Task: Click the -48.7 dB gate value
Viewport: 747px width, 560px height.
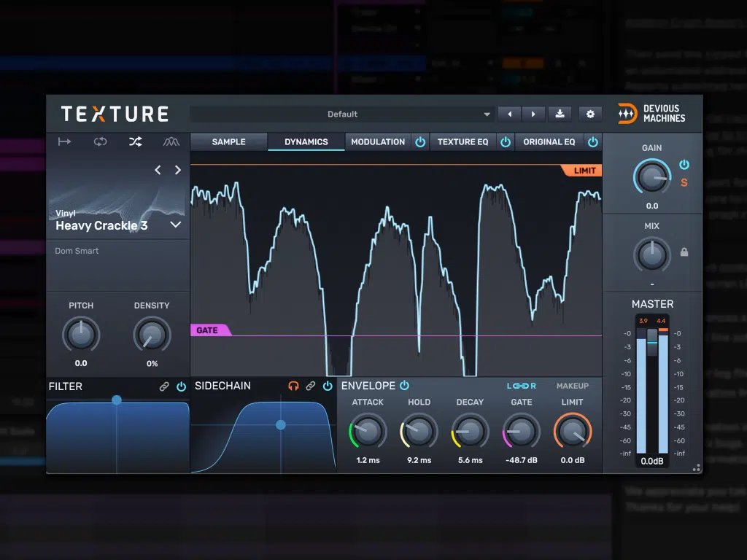Action: coord(521,461)
